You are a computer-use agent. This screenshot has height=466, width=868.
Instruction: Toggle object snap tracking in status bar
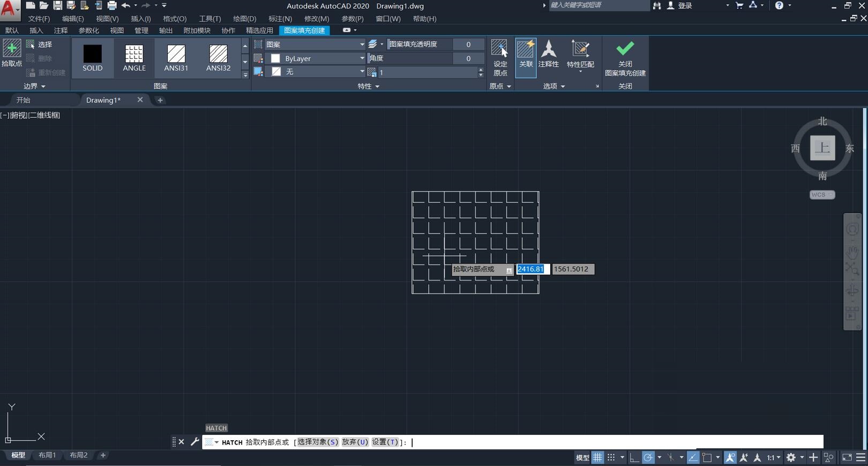693,457
